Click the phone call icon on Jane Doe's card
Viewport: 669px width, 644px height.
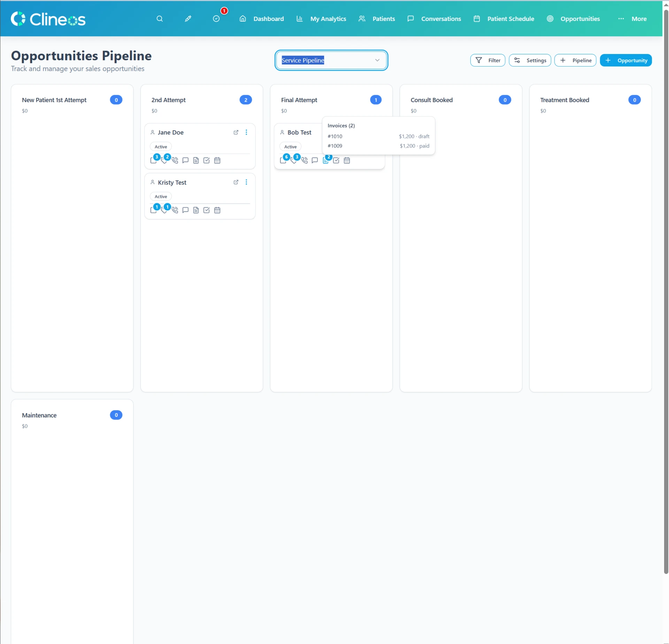175,161
